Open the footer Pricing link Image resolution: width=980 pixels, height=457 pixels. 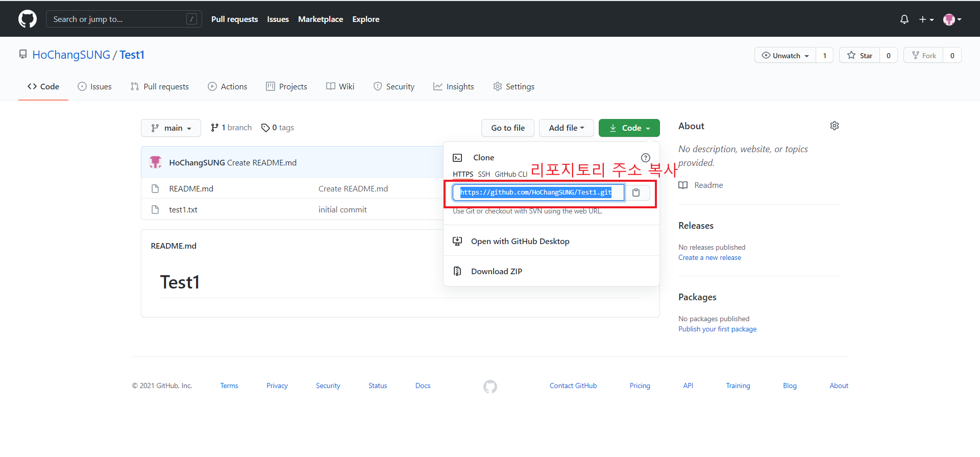click(640, 386)
